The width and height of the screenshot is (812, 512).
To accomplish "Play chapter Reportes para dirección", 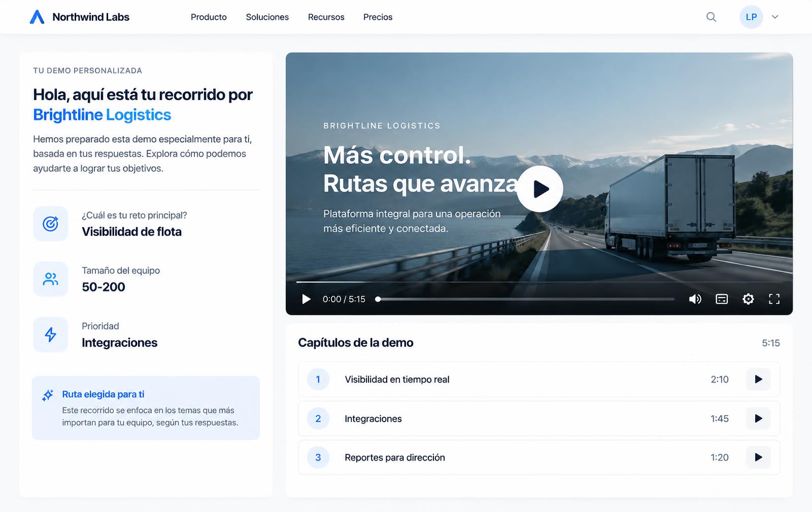I will pos(758,457).
